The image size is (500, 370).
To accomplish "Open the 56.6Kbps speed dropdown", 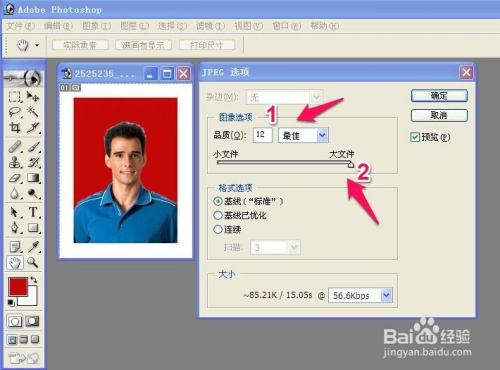I will pos(360,295).
